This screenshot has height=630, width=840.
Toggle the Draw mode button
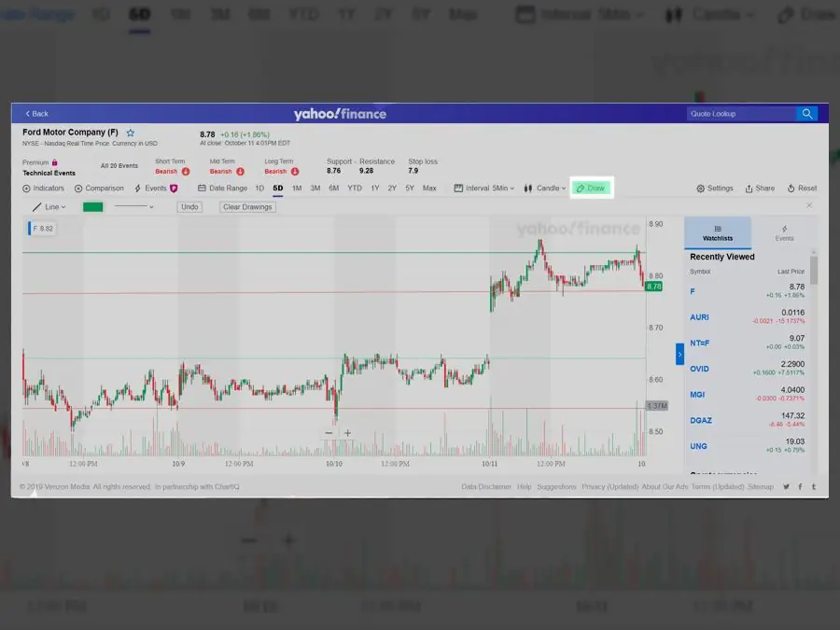pos(591,189)
